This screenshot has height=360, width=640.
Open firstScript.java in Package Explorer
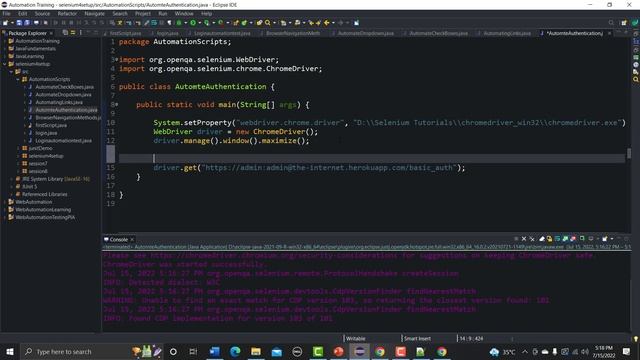click(51, 125)
